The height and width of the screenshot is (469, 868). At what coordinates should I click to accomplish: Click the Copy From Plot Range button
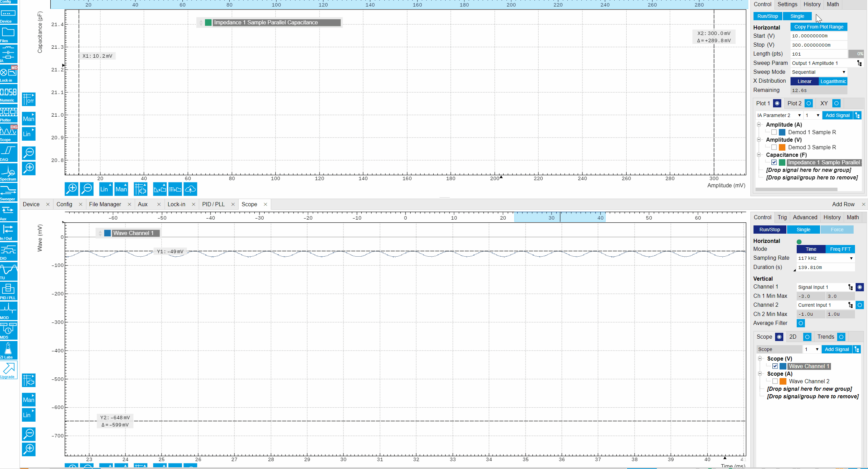(x=819, y=27)
